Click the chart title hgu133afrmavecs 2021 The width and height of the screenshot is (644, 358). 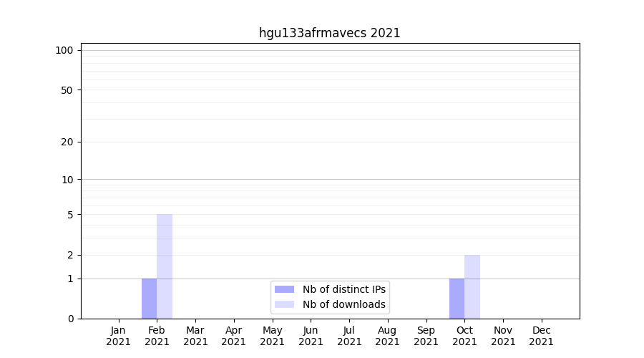329,33
